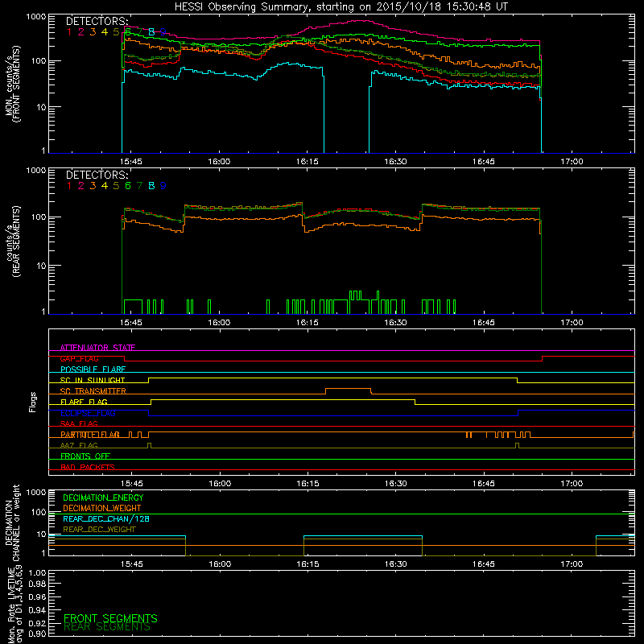
Task: Click the SC_TRANSMITTER flag label
Action: tap(93, 390)
